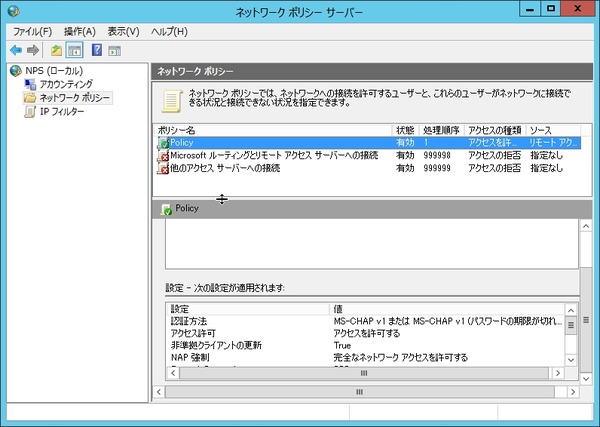600x427 pixels.
Task: Open the ヘルプ(H) menu
Action: pos(169,32)
